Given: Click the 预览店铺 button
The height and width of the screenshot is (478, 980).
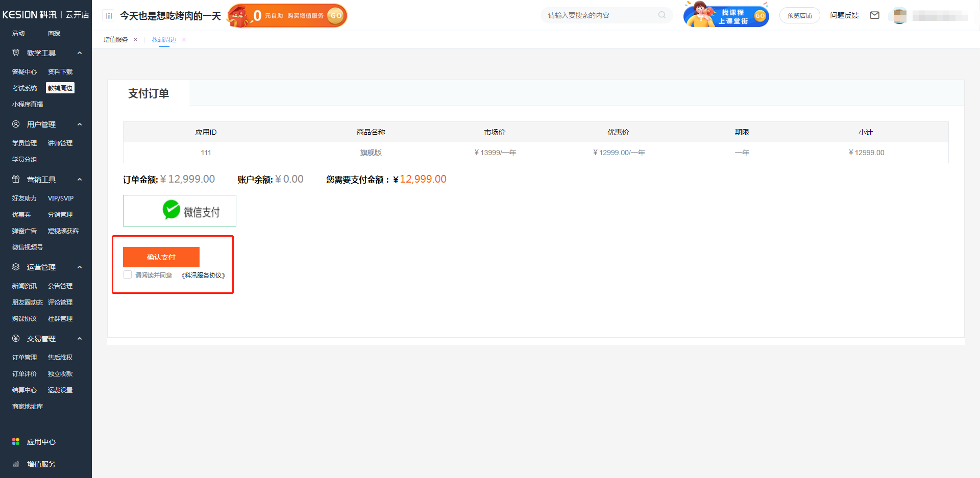Looking at the screenshot, I should [x=799, y=16].
